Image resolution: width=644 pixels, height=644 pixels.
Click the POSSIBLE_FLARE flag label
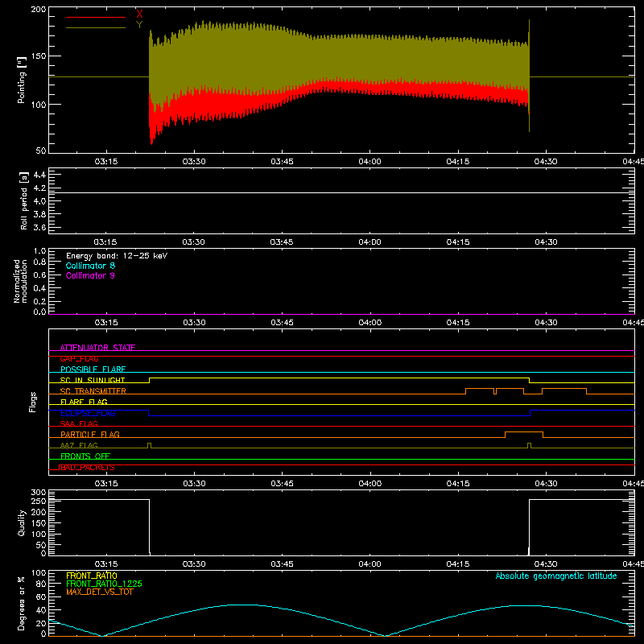93,369
